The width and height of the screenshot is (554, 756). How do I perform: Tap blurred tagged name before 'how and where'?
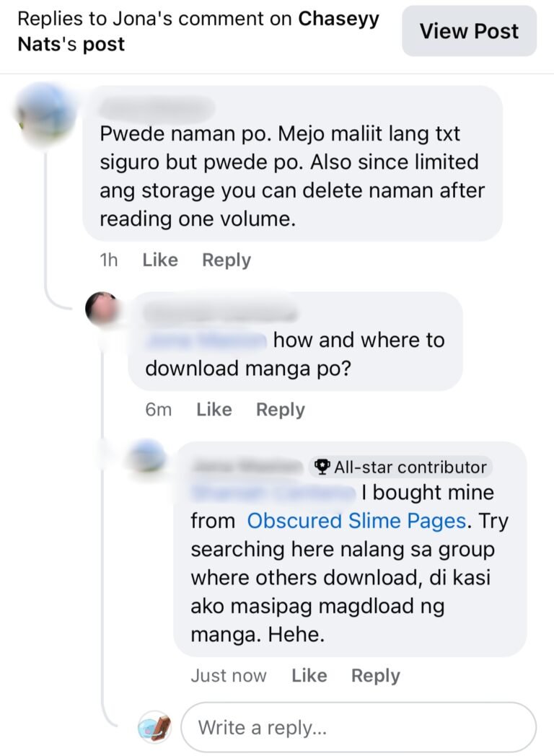click(206, 340)
